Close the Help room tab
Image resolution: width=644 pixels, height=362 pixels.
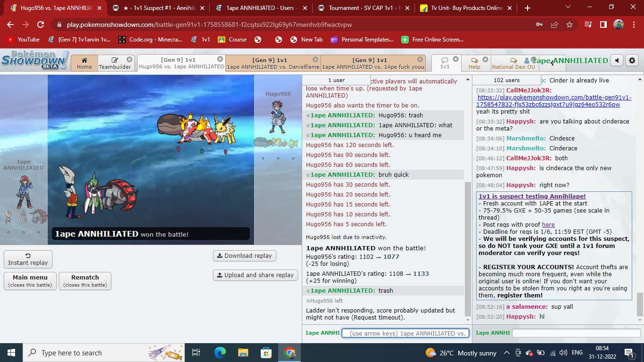[x=486, y=59]
